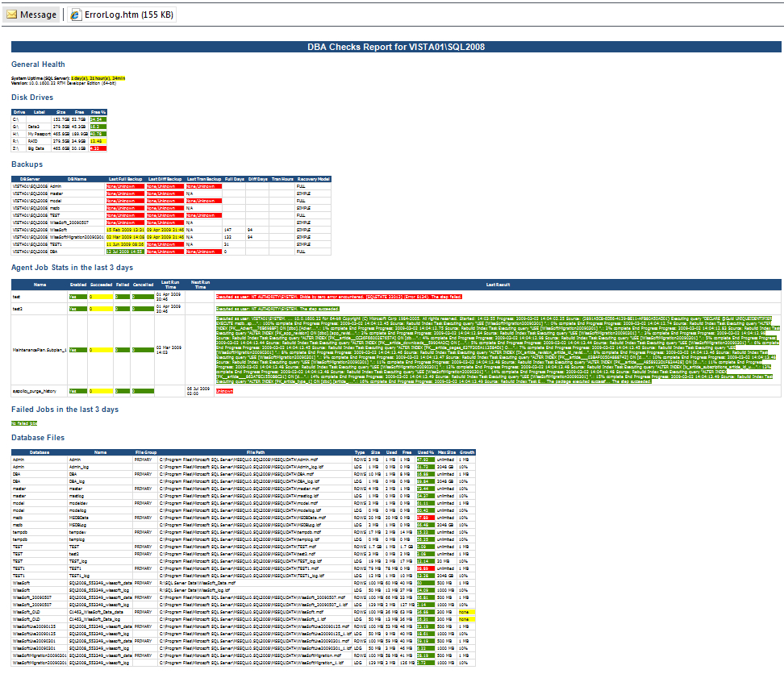Click the envelope icon on the Message tab
Viewport: 784px width, 674px height.
[14, 14]
